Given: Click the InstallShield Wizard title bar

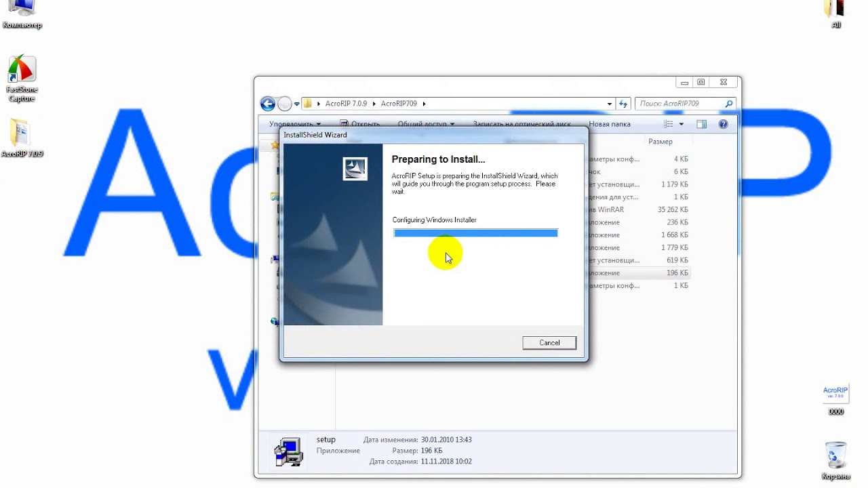Looking at the screenshot, I should coord(434,135).
